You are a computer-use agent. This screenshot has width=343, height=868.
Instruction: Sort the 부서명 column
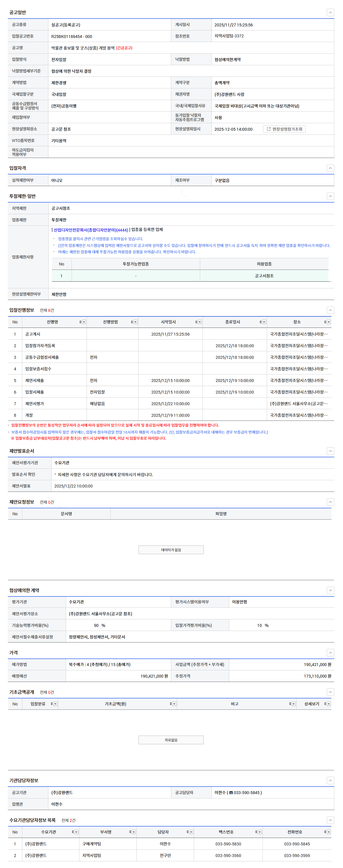pyautogui.click(x=130, y=832)
